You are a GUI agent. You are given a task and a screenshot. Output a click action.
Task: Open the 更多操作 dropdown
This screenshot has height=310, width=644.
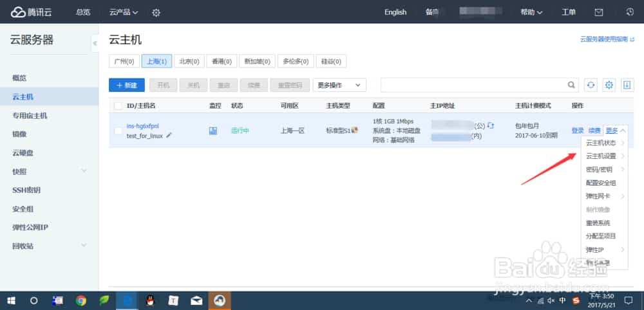pos(339,85)
